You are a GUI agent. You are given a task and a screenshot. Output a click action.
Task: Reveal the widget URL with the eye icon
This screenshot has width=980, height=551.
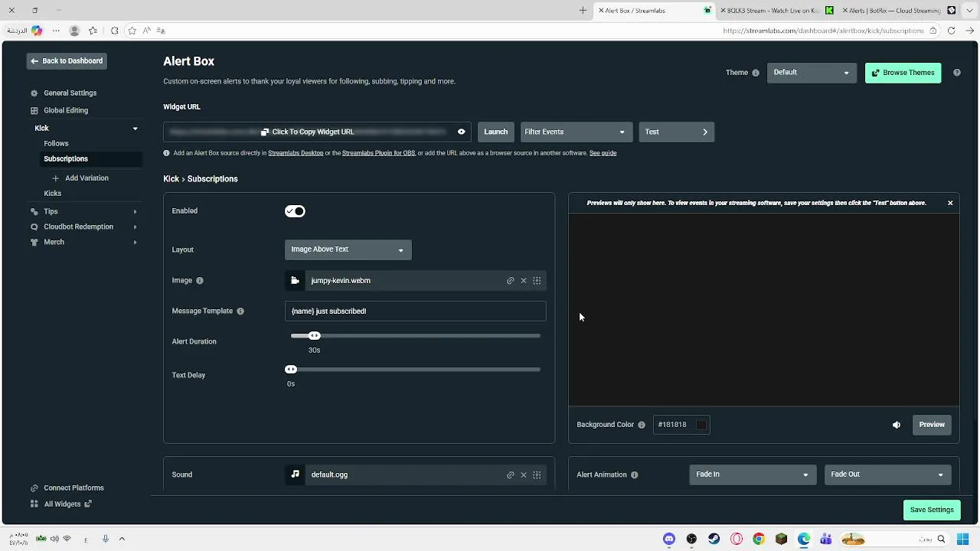(461, 132)
